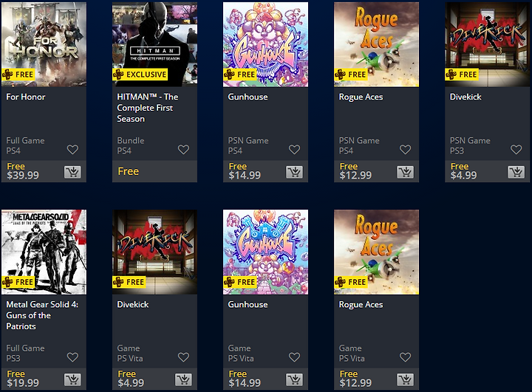Add PS Vita Rogue Aces to cart

point(406,379)
